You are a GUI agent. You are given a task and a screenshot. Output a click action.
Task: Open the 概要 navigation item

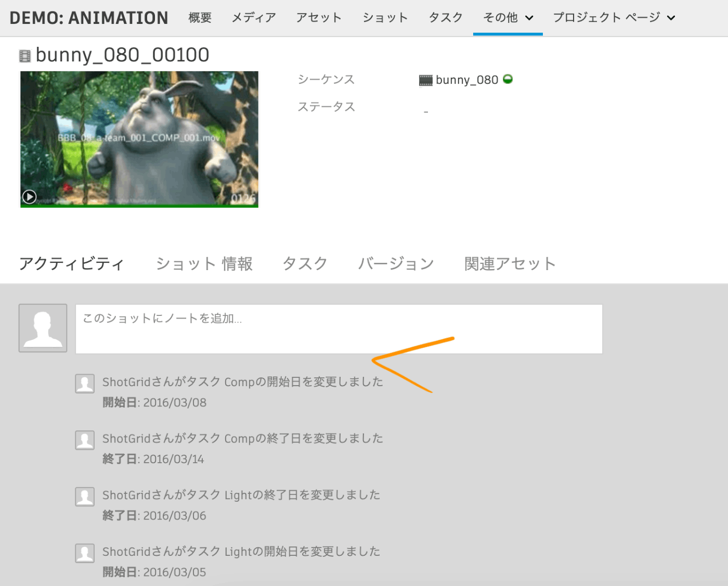200,18
